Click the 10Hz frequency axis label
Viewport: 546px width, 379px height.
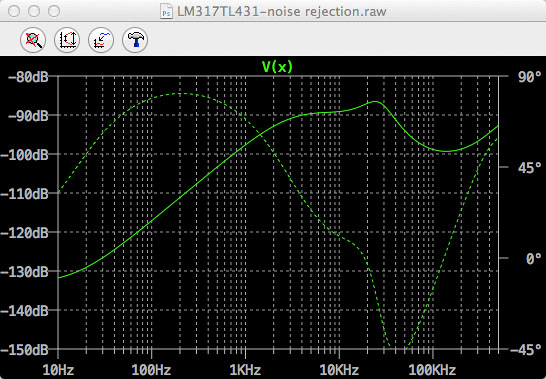(58, 370)
